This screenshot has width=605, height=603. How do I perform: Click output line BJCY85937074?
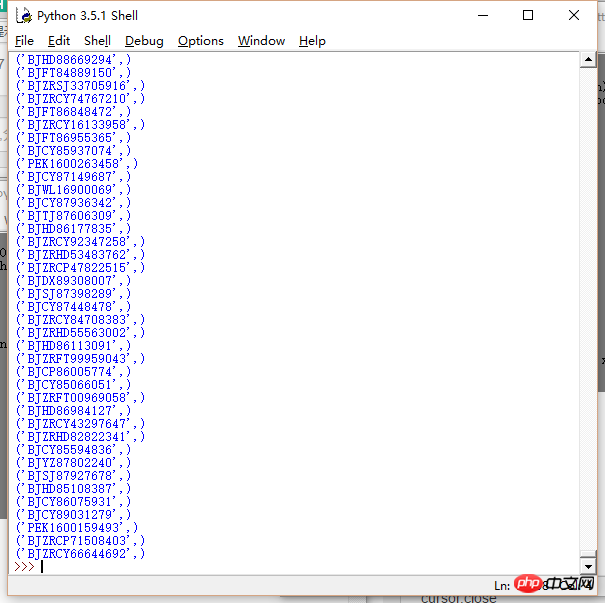click(x=73, y=151)
